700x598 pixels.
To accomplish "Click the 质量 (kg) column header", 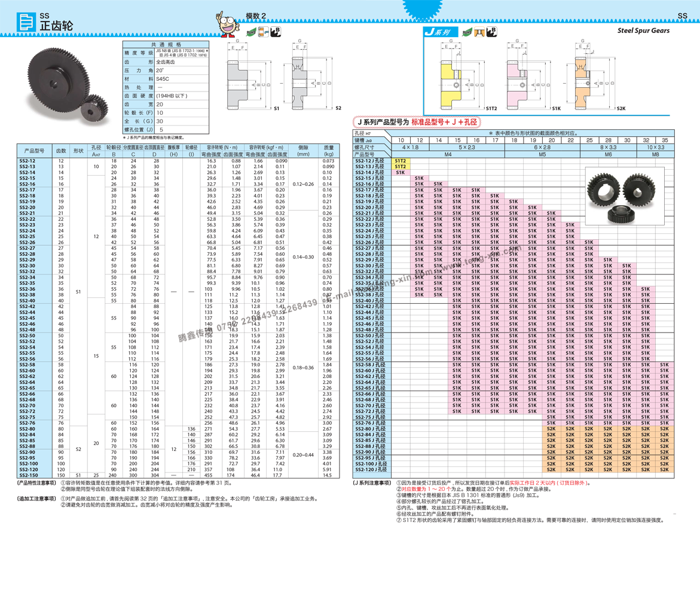I will coord(329,151).
